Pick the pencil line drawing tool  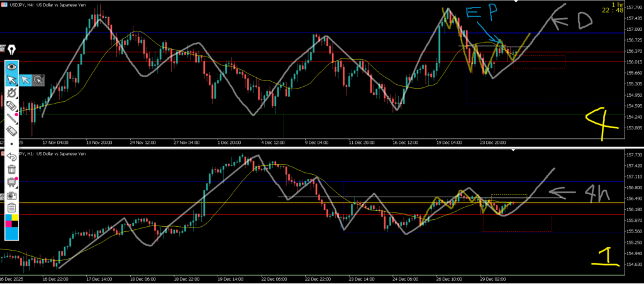tap(11, 119)
